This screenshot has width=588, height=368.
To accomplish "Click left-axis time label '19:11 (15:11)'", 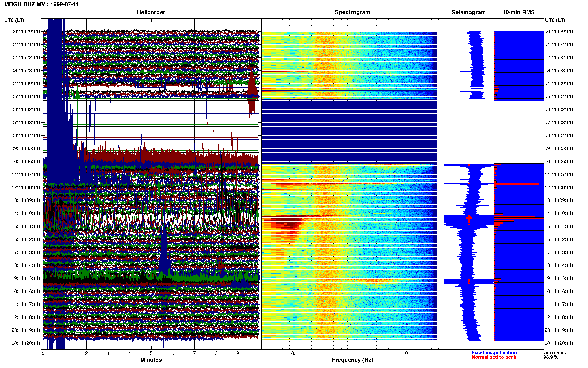I will coord(26,278).
